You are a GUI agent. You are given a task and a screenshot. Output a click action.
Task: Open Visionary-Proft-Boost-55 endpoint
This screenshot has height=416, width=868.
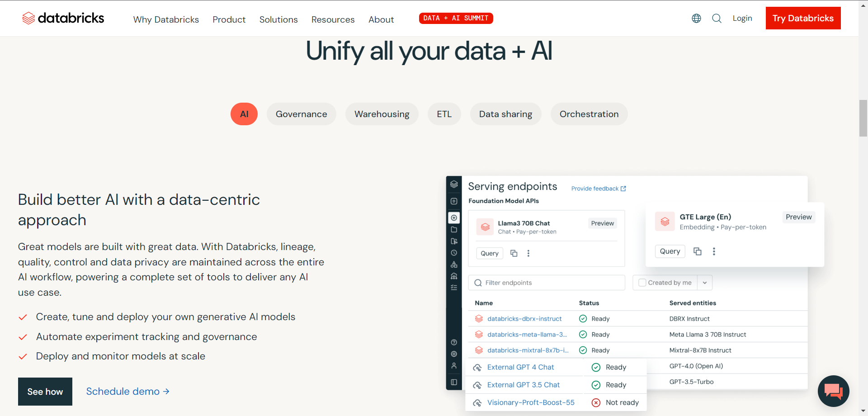[531, 402]
